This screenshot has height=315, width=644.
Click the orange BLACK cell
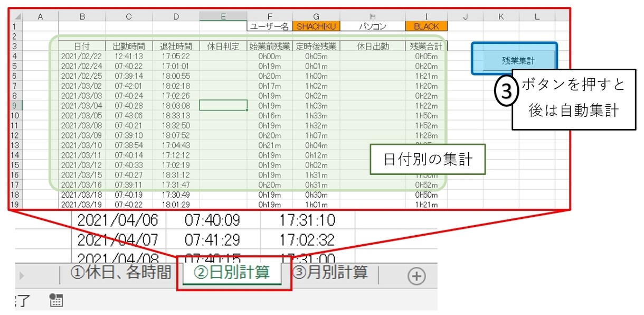[x=426, y=26]
